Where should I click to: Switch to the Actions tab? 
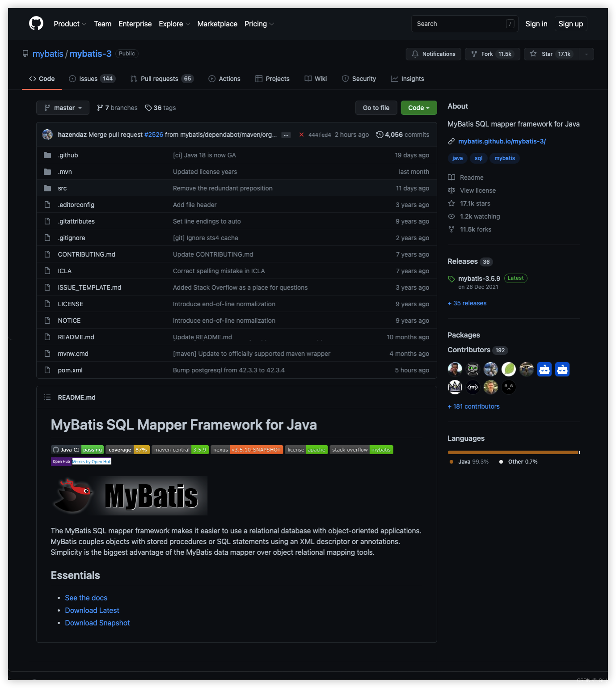click(x=224, y=79)
